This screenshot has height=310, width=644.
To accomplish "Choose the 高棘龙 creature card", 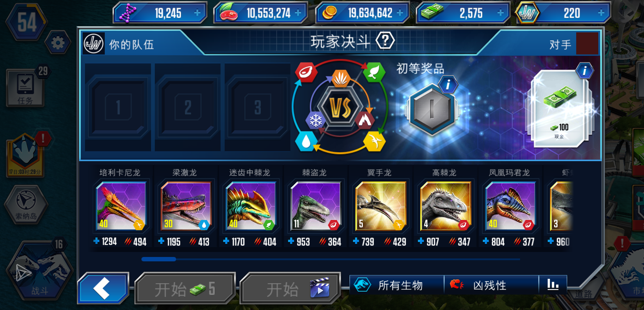I will click(445, 207).
